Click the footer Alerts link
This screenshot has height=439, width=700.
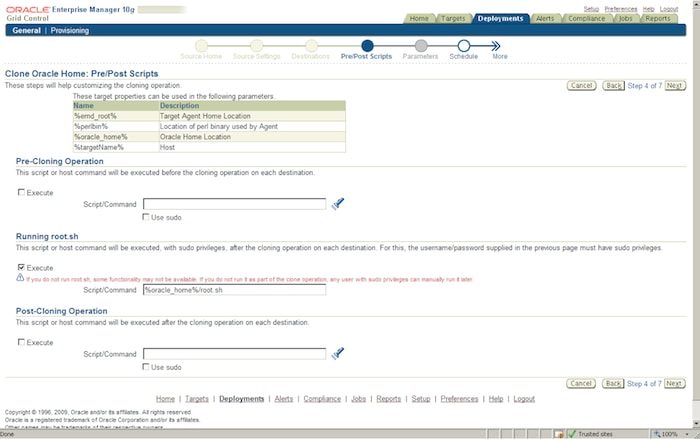[x=283, y=399]
